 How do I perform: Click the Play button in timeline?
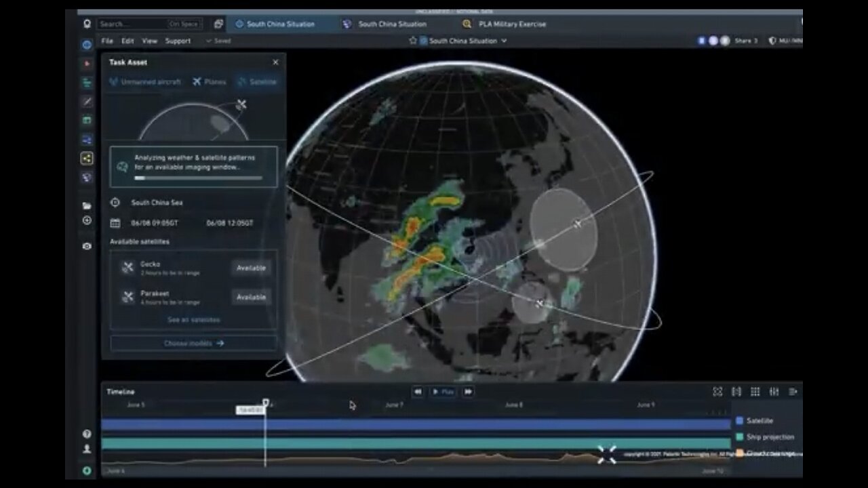(x=443, y=392)
